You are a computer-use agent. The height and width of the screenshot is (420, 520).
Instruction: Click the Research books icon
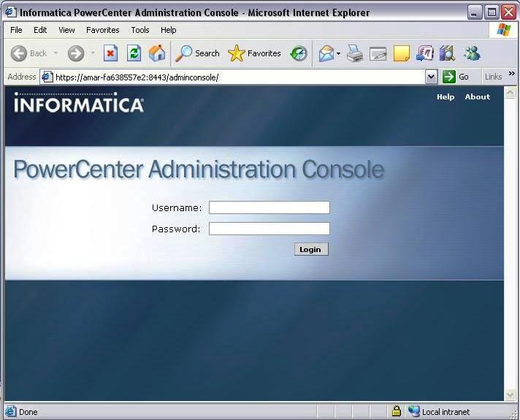(x=448, y=53)
